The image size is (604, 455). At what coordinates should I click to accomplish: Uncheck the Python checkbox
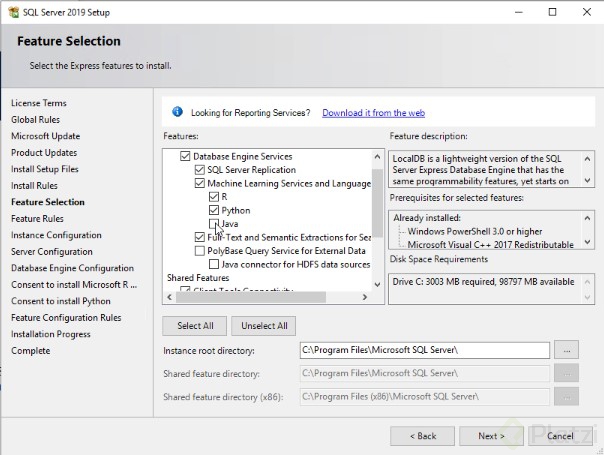(214, 210)
